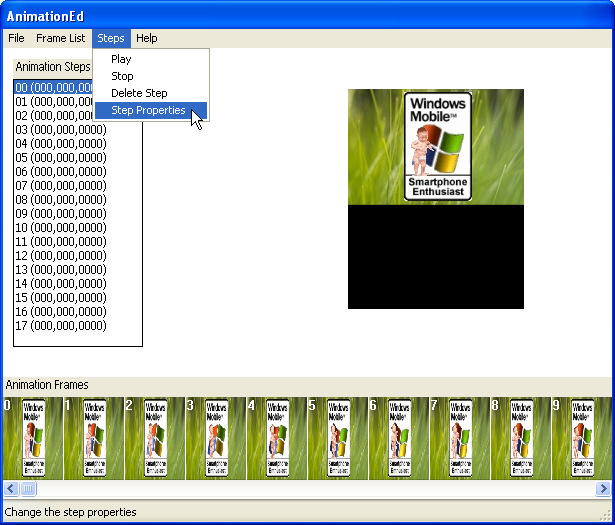Image resolution: width=615 pixels, height=525 pixels.
Task: Click the frames scrollbar left arrow
Action: click(x=11, y=489)
